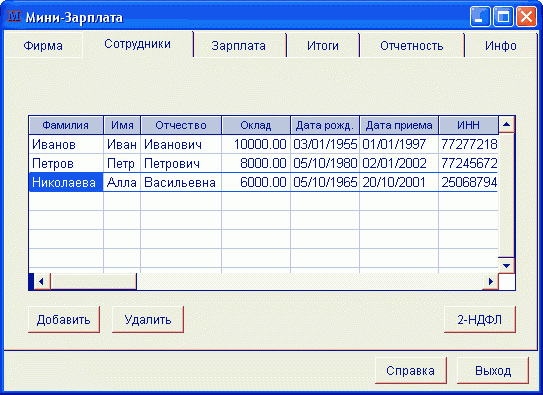Click the Выход button

(493, 370)
